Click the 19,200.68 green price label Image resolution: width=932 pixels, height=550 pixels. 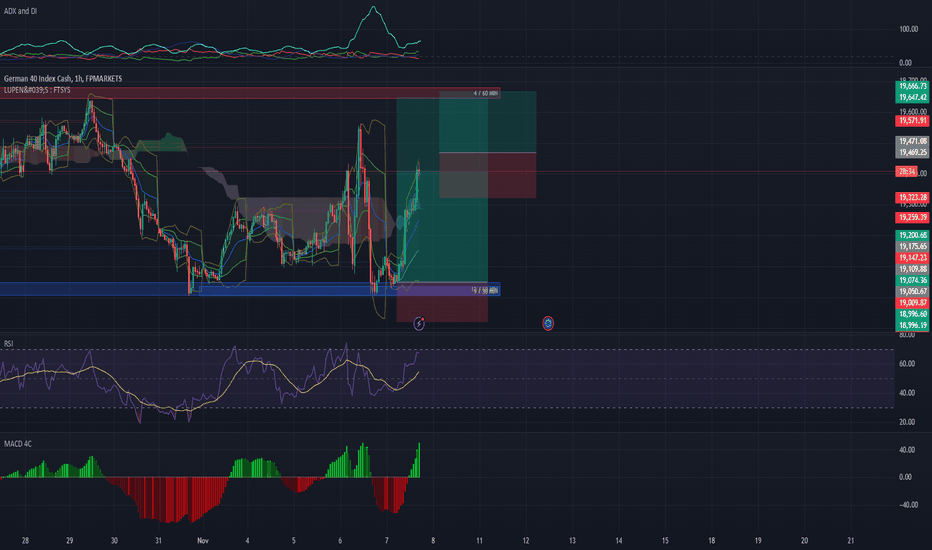click(x=912, y=235)
